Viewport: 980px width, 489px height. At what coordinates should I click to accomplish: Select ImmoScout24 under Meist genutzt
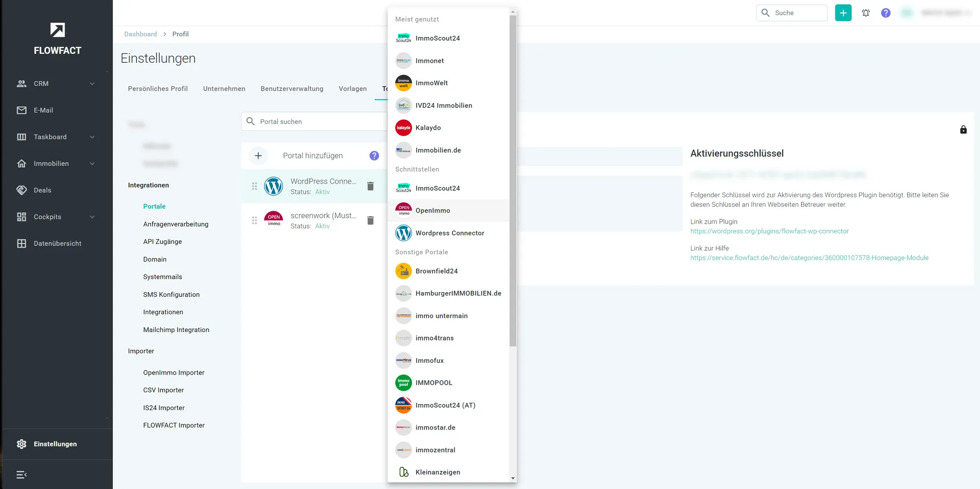(x=448, y=38)
